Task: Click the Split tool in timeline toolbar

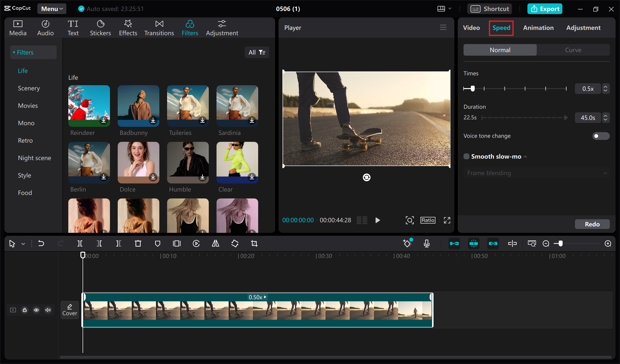Action: [80, 243]
